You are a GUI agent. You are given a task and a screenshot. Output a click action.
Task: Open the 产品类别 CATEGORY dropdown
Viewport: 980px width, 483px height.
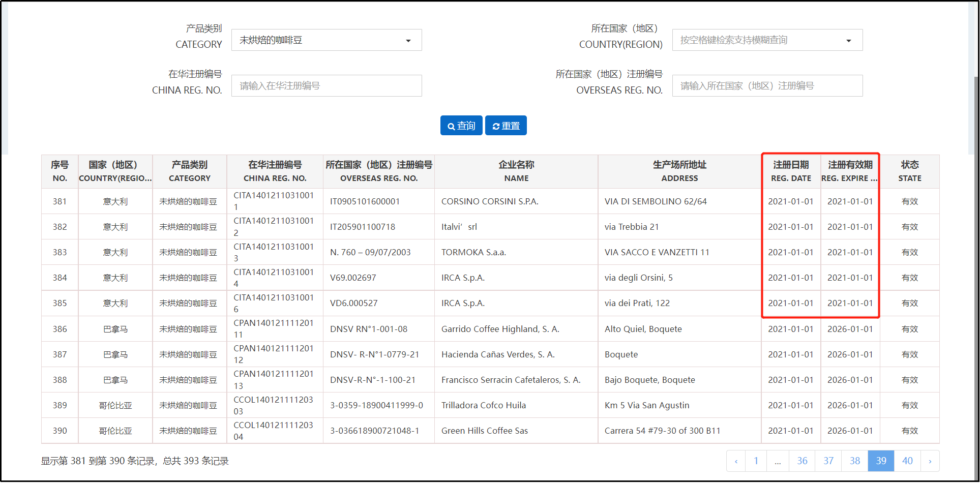point(326,40)
